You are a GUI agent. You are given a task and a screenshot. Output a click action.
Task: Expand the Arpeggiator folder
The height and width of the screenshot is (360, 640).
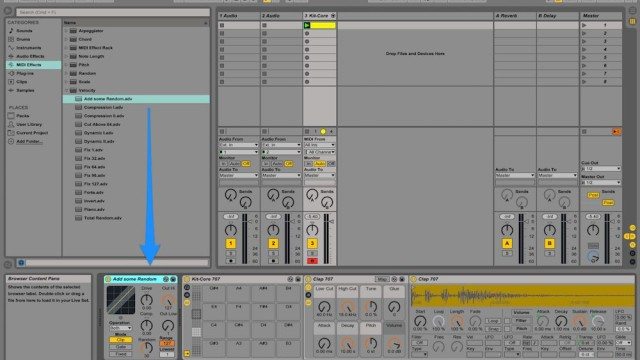[x=66, y=31]
